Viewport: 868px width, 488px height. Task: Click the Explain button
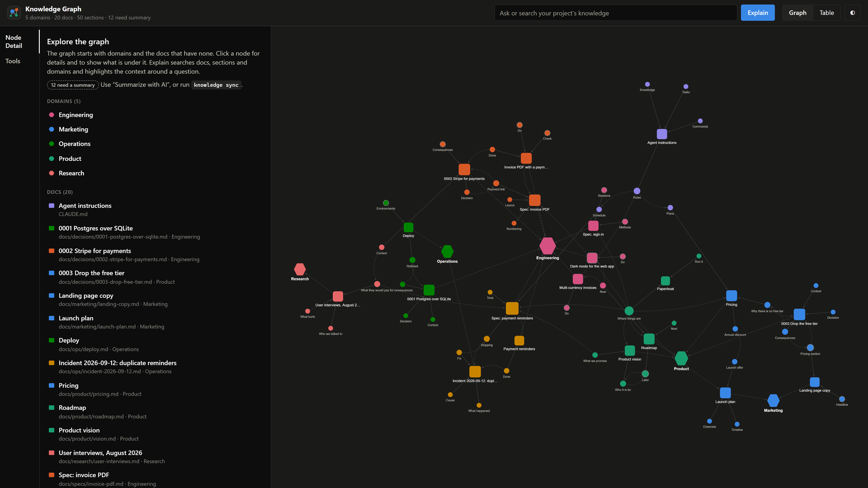click(758, 13)
